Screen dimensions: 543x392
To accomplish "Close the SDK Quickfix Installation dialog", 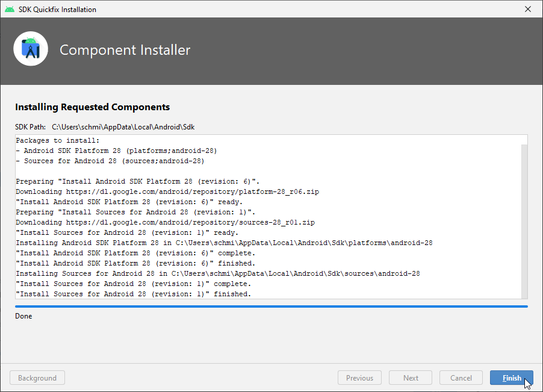I will (528, 10).
